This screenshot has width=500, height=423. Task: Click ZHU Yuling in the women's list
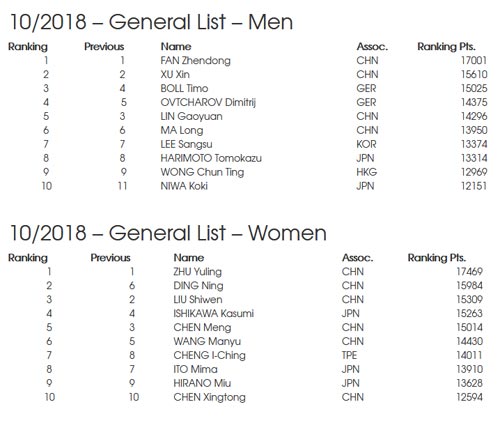click(x=197, y=272)
